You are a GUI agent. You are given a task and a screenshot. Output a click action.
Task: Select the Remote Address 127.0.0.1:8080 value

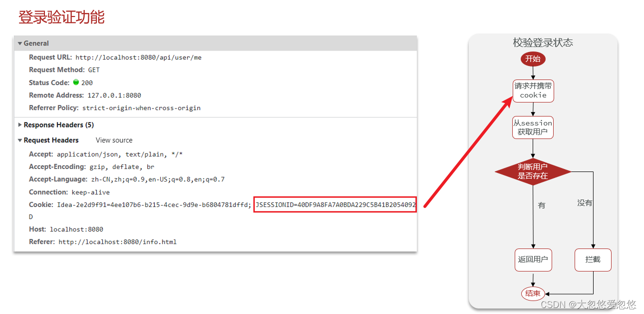(x=114, y=95)
